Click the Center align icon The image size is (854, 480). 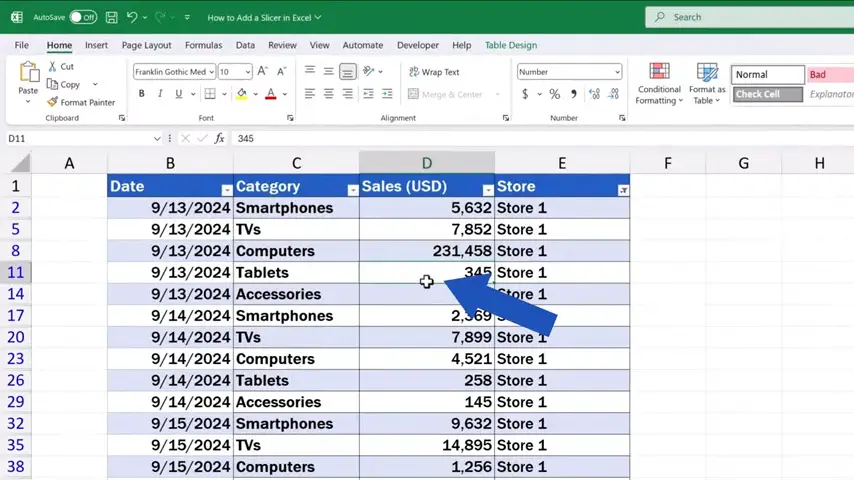[328, 94]
